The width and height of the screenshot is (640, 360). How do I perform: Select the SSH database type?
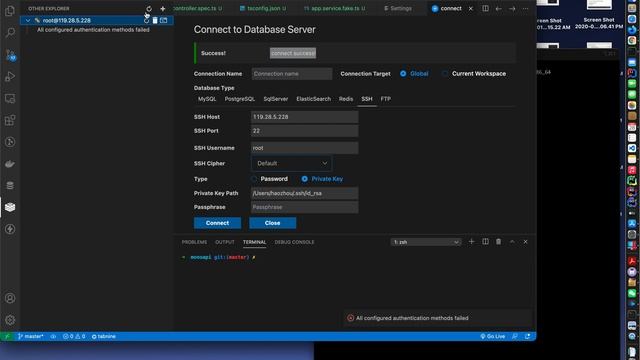367,99
